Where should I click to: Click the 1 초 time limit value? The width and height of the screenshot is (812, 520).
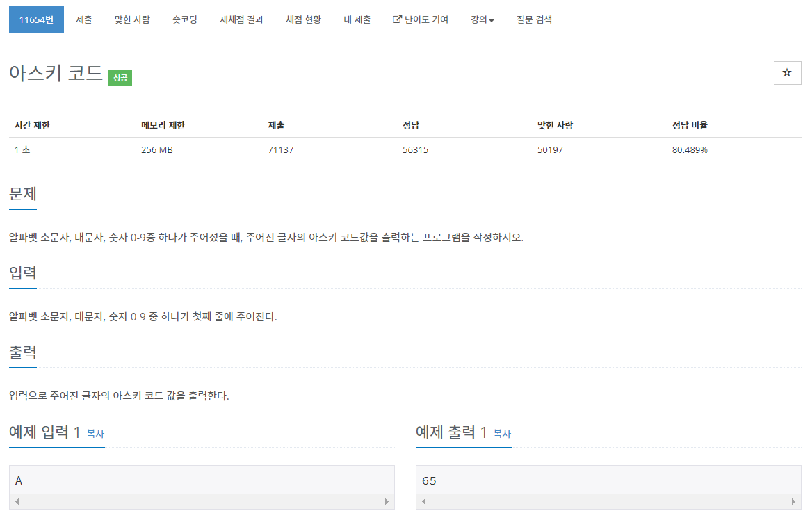coord(22,149)
